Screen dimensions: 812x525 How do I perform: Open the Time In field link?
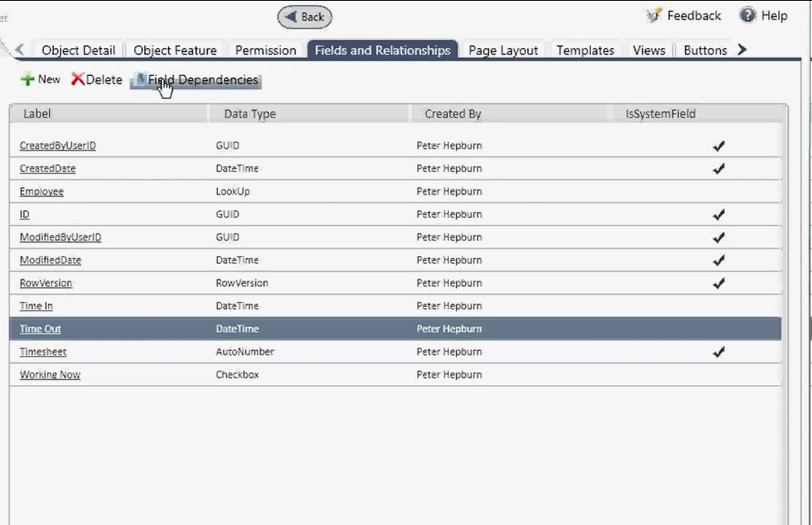[x=36, y=306]
